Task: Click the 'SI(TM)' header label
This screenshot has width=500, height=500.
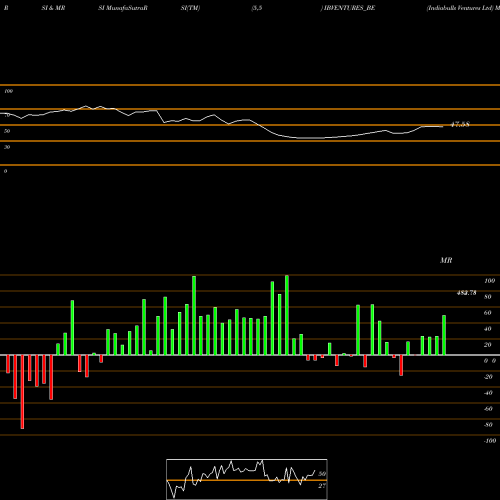Action: click(x=190, y=8)
